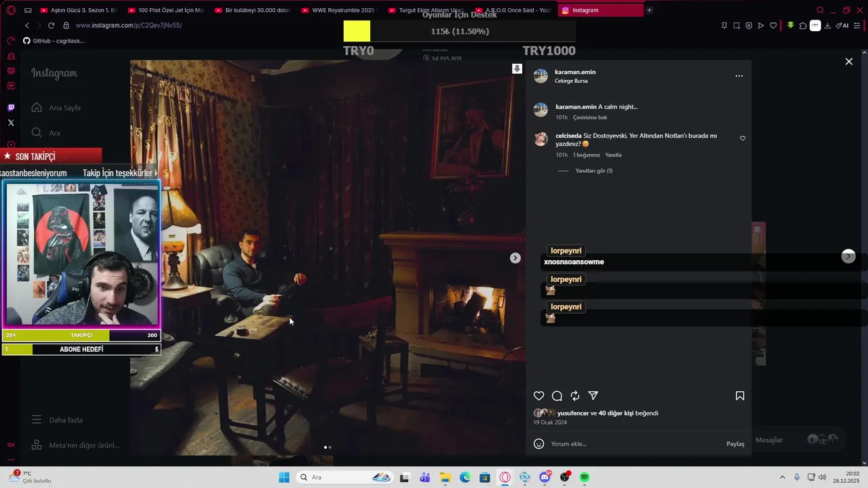Expand replies with Yanıtları gör (1)
Screen dimensions: 868x488
pos(594,171)
